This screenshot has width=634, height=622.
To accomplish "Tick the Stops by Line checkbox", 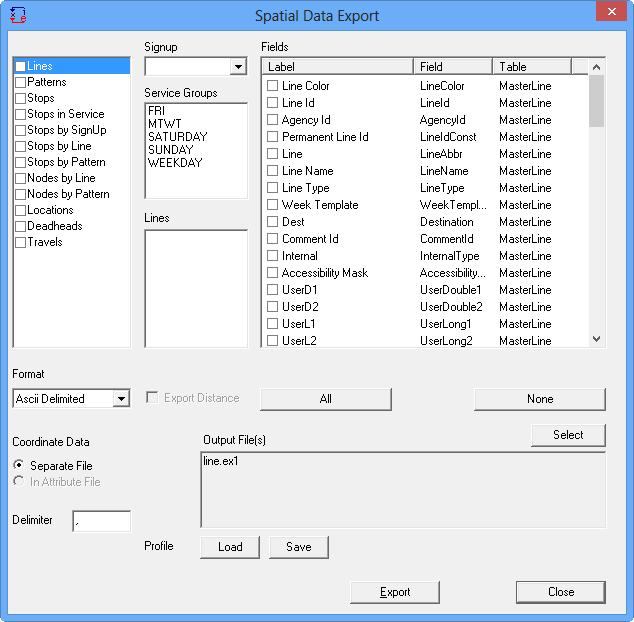I will click(x=20, y=146).
